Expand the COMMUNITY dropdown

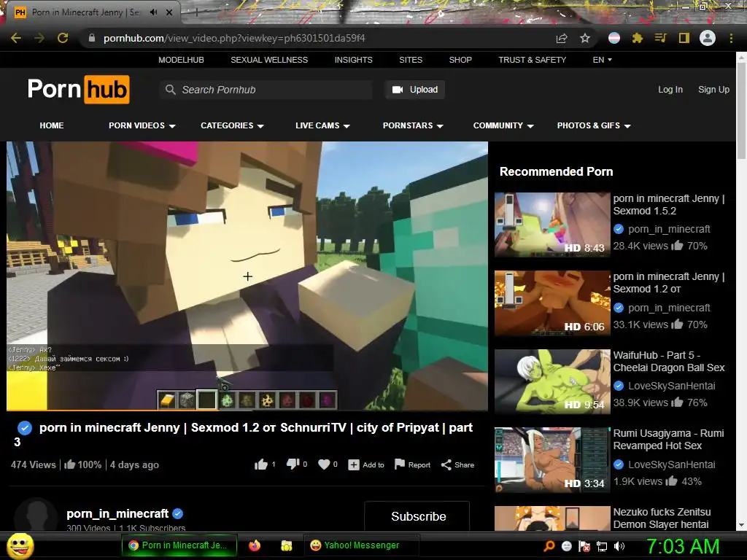pos(503,125)
